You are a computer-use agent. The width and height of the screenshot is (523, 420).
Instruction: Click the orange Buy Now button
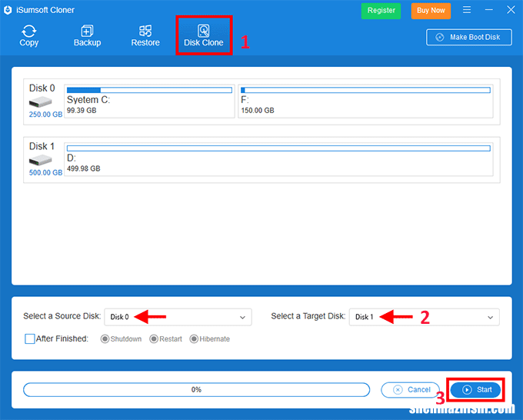pyautogui.click(x=431, y=11)
